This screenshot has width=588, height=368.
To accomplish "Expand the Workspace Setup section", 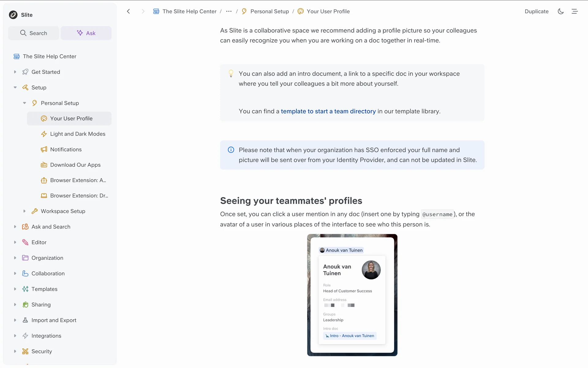I will point(24,211).
